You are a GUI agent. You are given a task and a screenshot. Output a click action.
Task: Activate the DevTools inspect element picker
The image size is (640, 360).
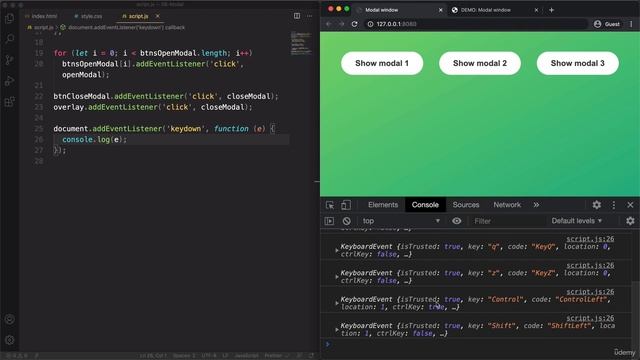[330, 205]
